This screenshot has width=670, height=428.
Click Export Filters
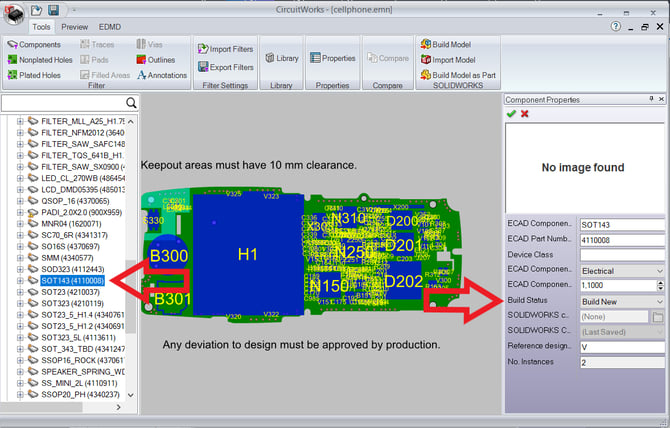226,67
